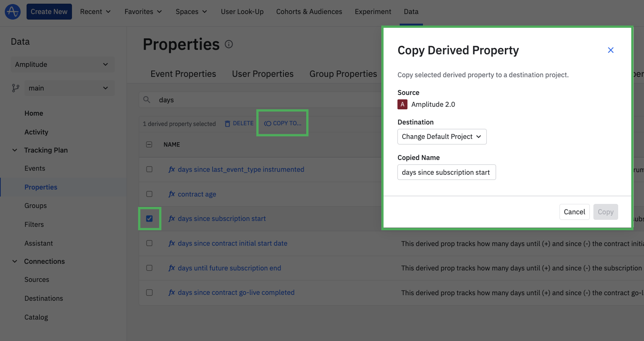
Task: Click the DELETE button
Action: 239,124
